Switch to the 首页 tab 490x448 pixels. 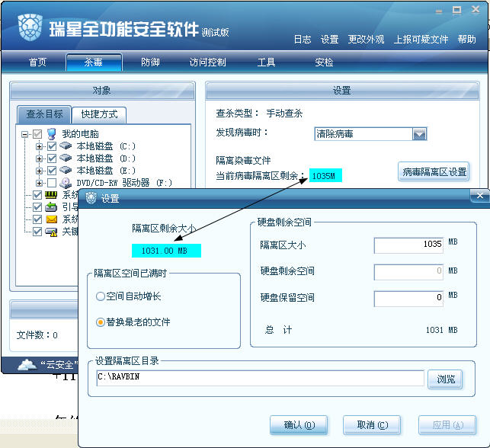coord(37,62)
